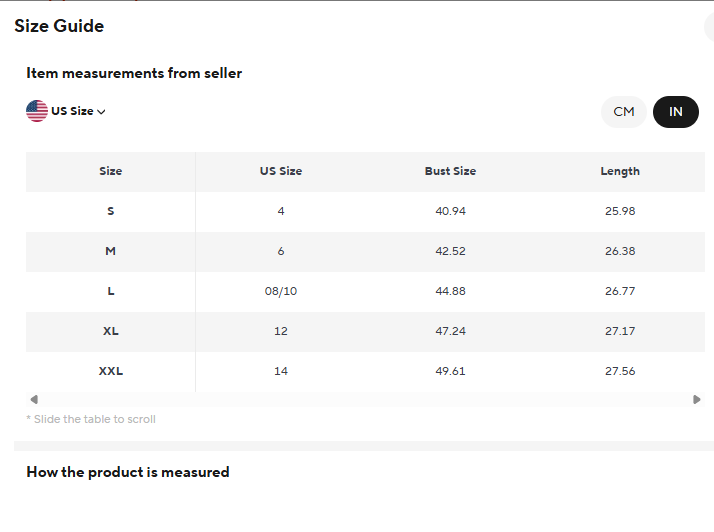
Task: Click the horizontal table scrollbar track
Action: [365, 399]
